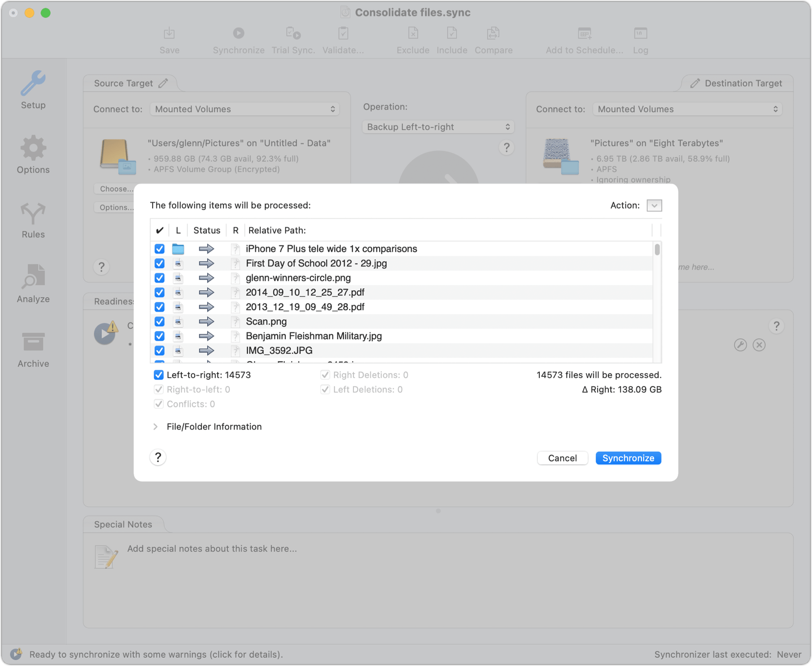Viewport: 812px width, 666px height.
Task: Open the Archive panel in sidebar
Action: (x=33, y=348)
